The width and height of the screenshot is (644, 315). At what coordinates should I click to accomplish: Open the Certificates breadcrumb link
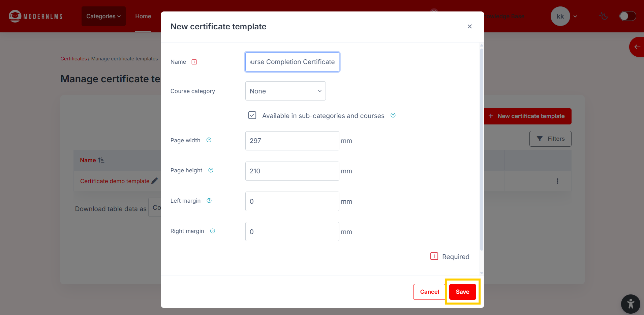pyautogui.click(x=73, y=59)
